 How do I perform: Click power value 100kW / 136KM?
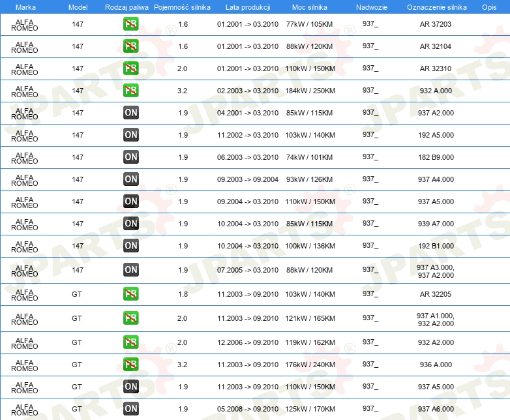[x=310, y=246]
